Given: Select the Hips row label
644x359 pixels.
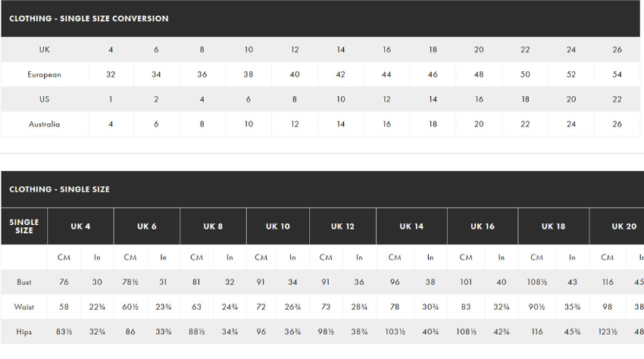Looking at the screenshot, I should pos(24,332).
